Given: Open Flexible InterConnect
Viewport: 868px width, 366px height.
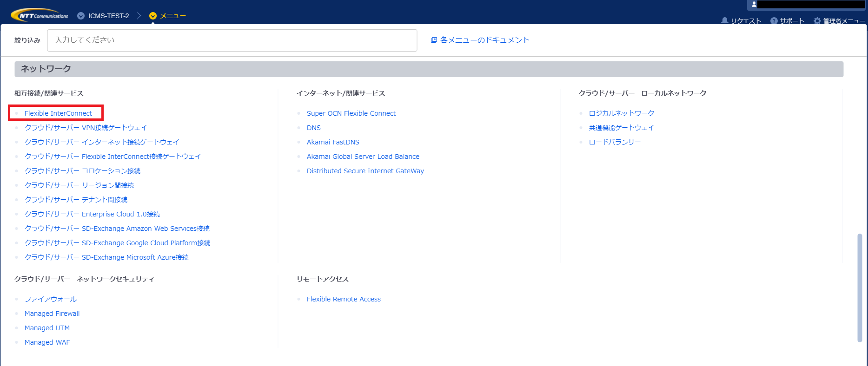Looking at the screenshot, I should click(x=58, y=113).
